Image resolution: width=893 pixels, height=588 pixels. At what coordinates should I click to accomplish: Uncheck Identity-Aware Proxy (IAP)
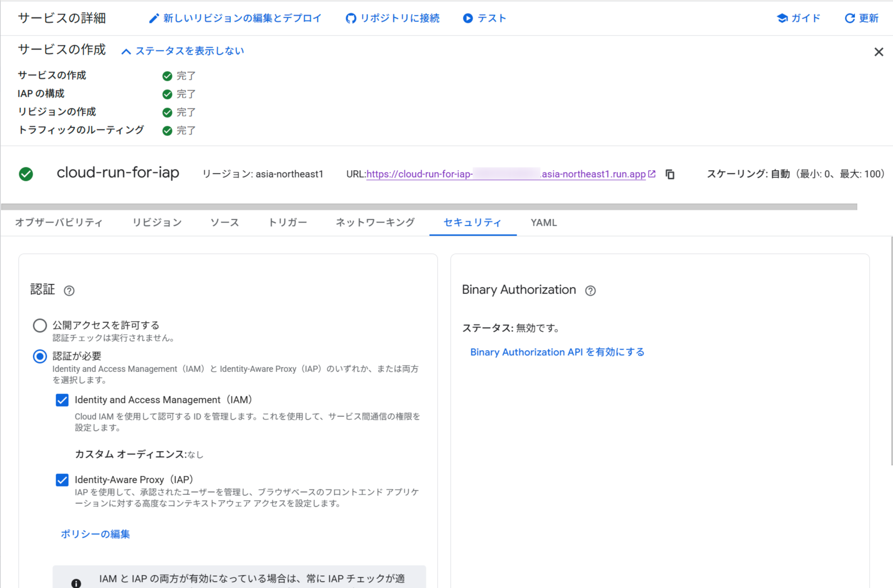(x=62, y=480)
